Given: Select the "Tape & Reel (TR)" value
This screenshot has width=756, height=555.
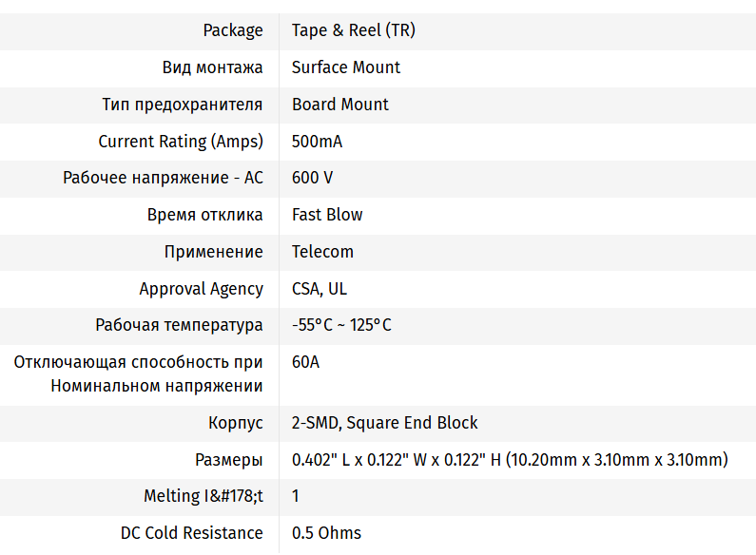Looking at the screenshot, I should pos(353,30).
